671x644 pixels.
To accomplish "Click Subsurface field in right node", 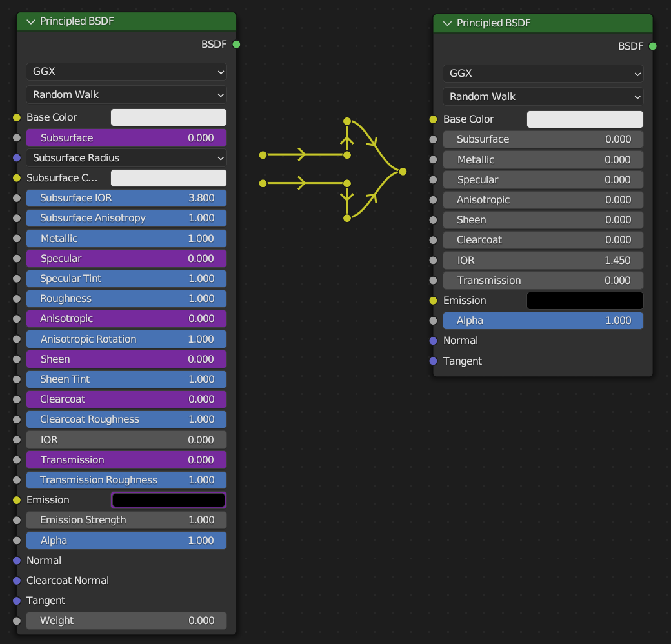I will point(543,139).
